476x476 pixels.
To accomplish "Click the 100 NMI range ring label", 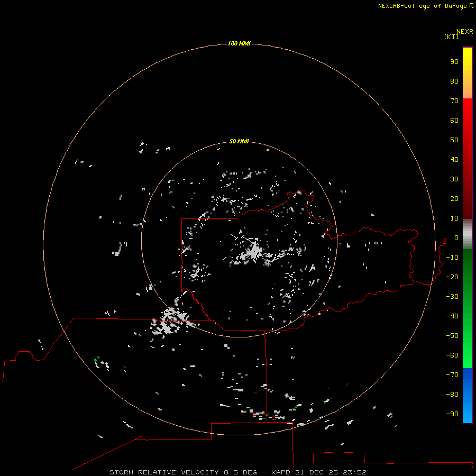I will [239, 43].
